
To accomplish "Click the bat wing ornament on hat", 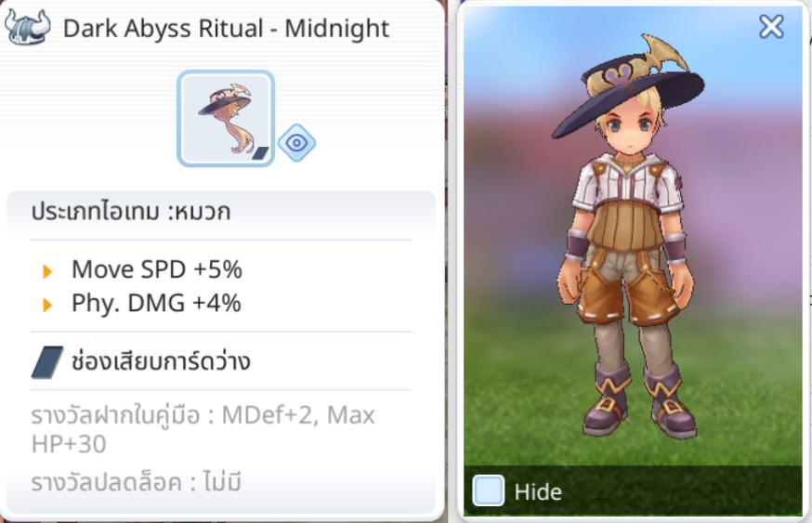I will point(664,53).
